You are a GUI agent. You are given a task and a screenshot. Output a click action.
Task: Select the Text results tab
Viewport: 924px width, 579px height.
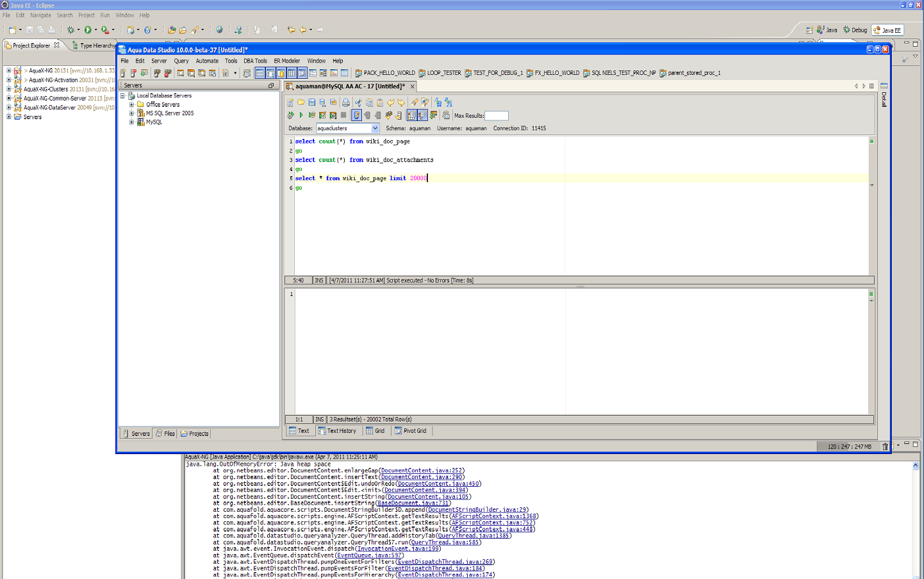(299, 431)
